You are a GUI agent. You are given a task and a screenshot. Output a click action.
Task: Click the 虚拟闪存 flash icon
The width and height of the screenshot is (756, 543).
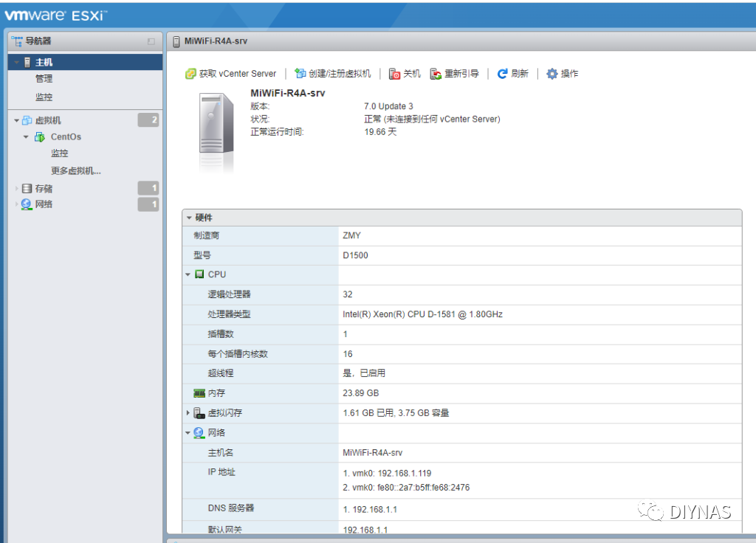coord(199,413)
